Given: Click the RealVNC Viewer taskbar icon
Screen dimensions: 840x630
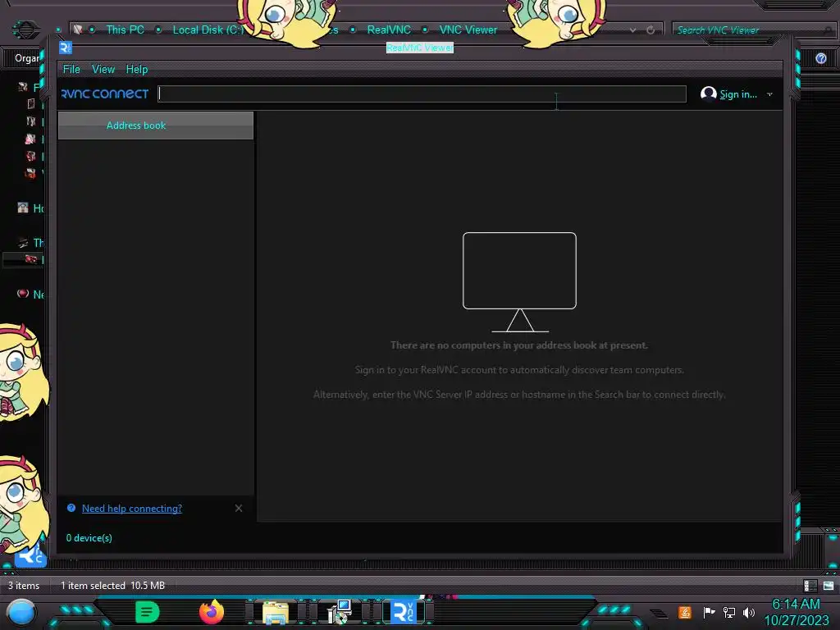Looking at the screenshot, I should coord(404,612).
